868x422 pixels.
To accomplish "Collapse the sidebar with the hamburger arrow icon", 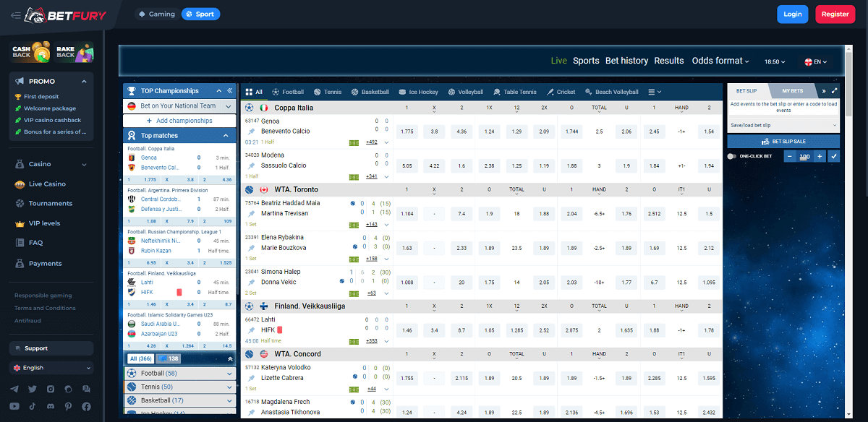I will 15,14.
